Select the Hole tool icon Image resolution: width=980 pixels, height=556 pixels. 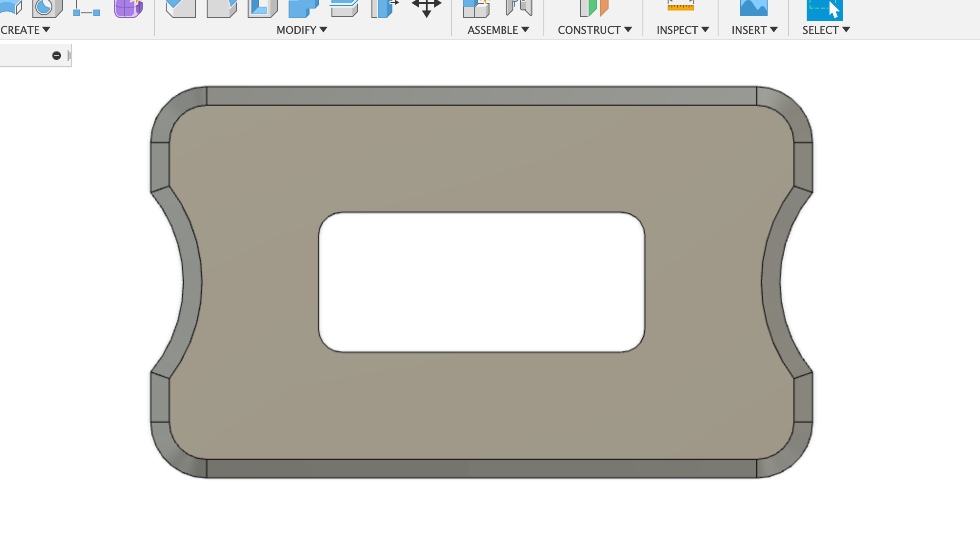[x=47, y=8]
